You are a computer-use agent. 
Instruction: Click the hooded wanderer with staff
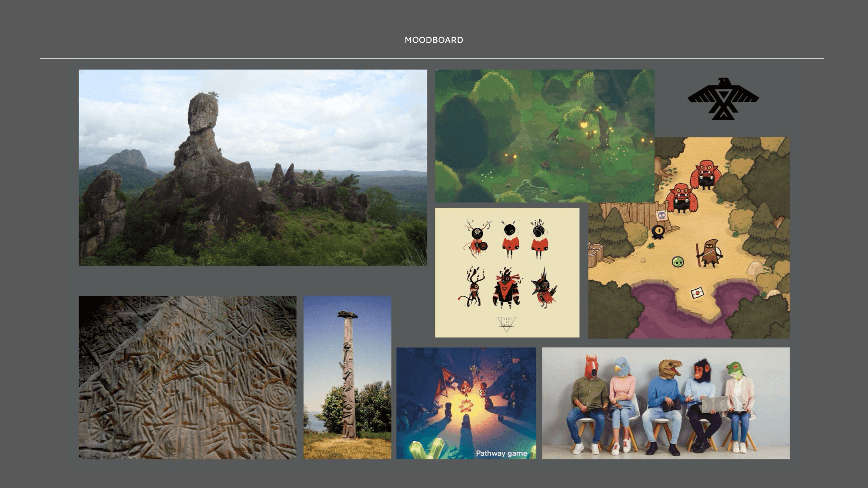coord(710,254)
